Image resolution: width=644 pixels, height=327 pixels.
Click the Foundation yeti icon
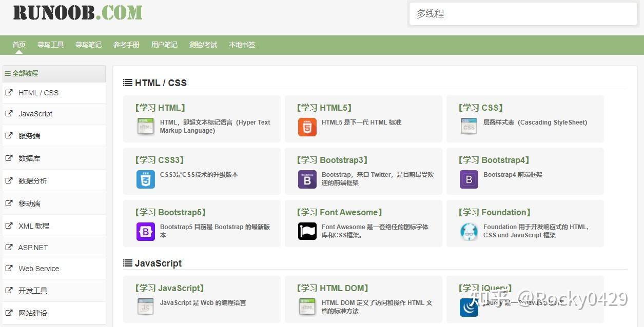click(469, 232)
